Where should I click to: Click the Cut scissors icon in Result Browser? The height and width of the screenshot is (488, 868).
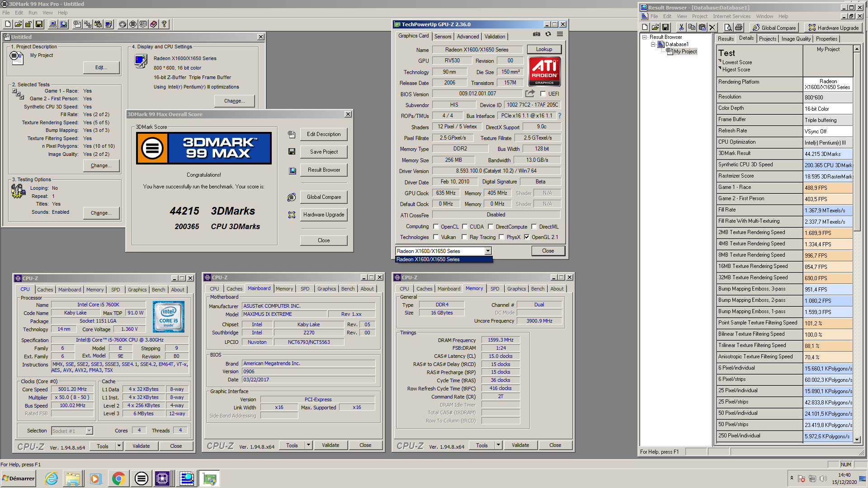[x=681, y=28]
